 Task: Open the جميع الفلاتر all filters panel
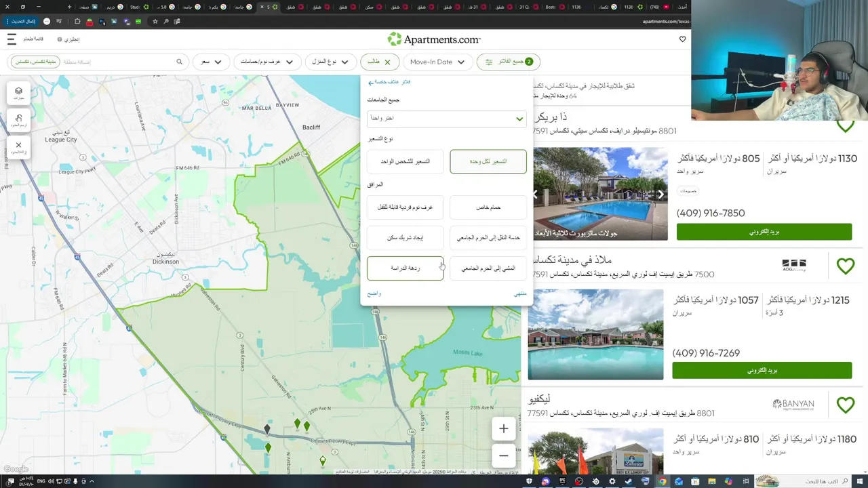tap(509, 62)
